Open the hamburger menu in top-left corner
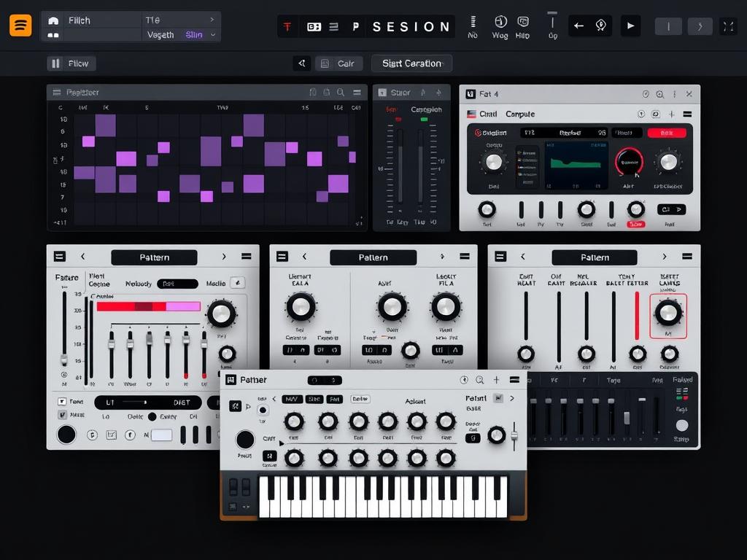 click(x=20, y=25)
